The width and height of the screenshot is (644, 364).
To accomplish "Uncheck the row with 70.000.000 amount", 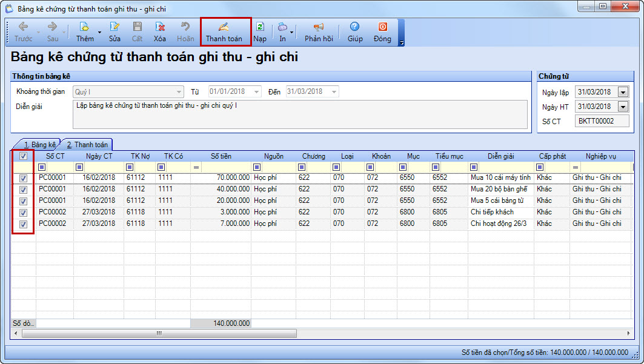I will pos(24,178).
